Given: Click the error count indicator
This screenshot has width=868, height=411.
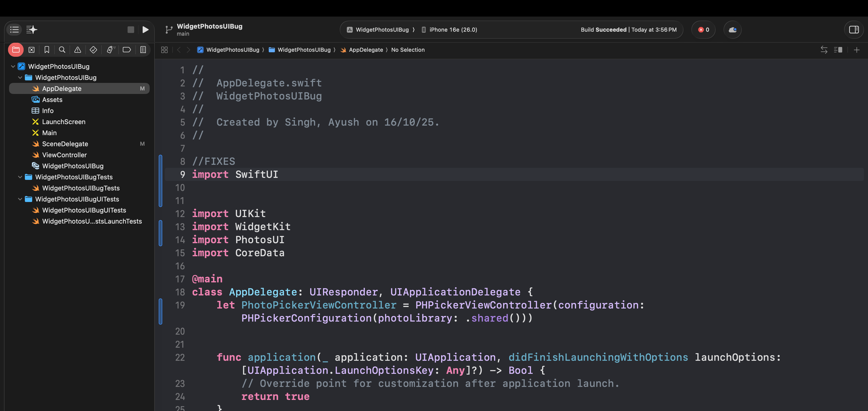Looking at the screenshot, I should click(x=703, y=30).
